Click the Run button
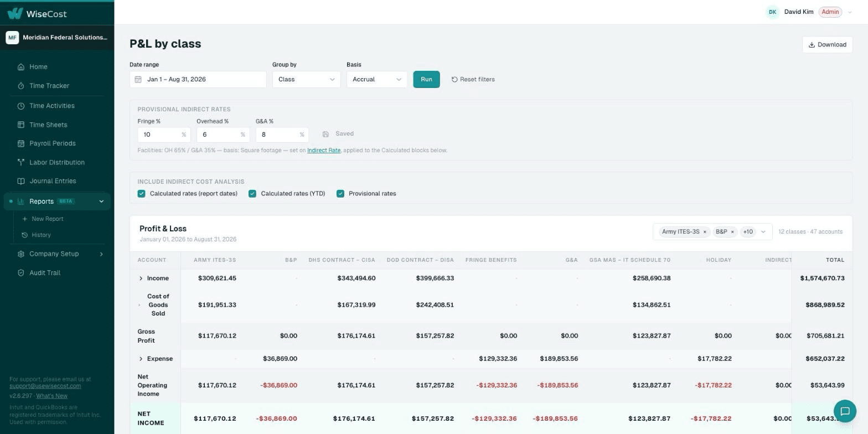 pyautogui.click(x=426, y=80)
